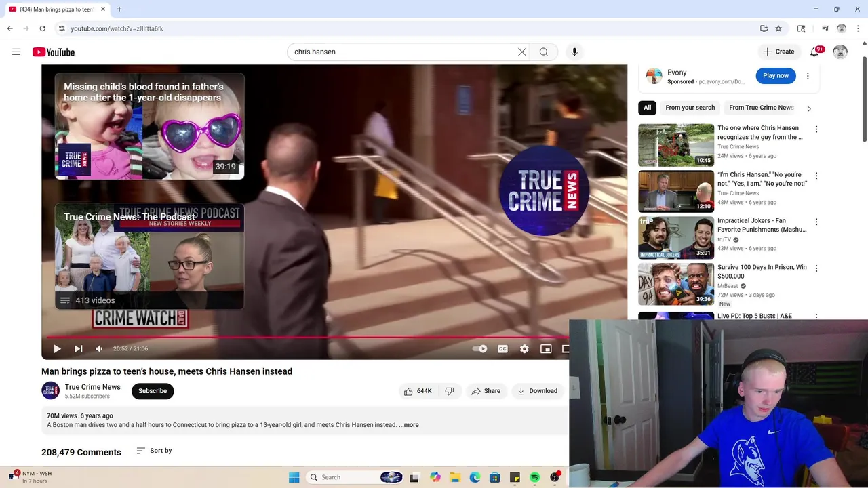This screenshot has width=868, height=488.
Task: Bookmark this page with the star
Action: tap(778, 28)
